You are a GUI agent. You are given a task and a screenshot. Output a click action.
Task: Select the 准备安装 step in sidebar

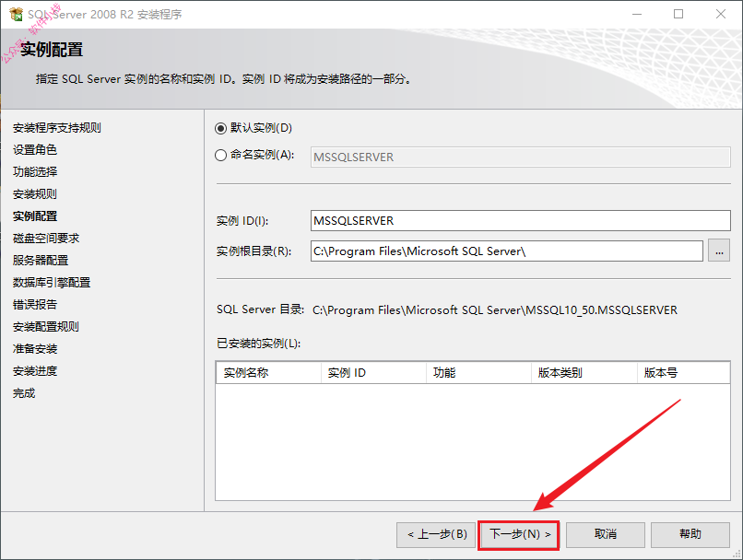point(35,349)
